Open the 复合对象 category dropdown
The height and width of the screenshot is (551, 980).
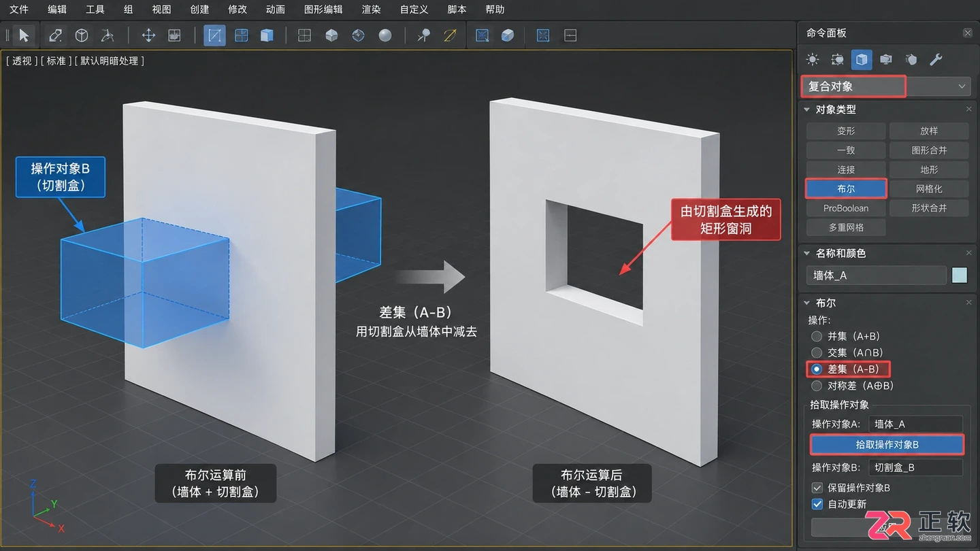887,86
